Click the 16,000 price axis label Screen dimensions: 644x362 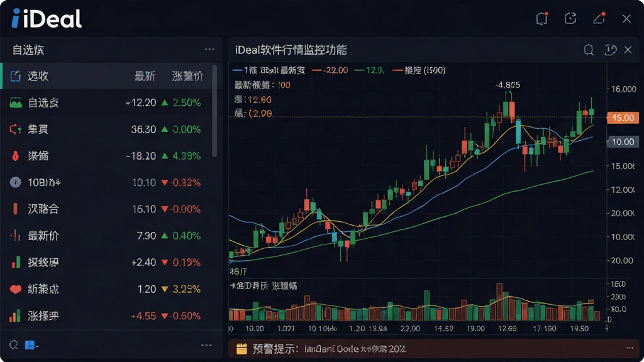(x=623, y=89)
